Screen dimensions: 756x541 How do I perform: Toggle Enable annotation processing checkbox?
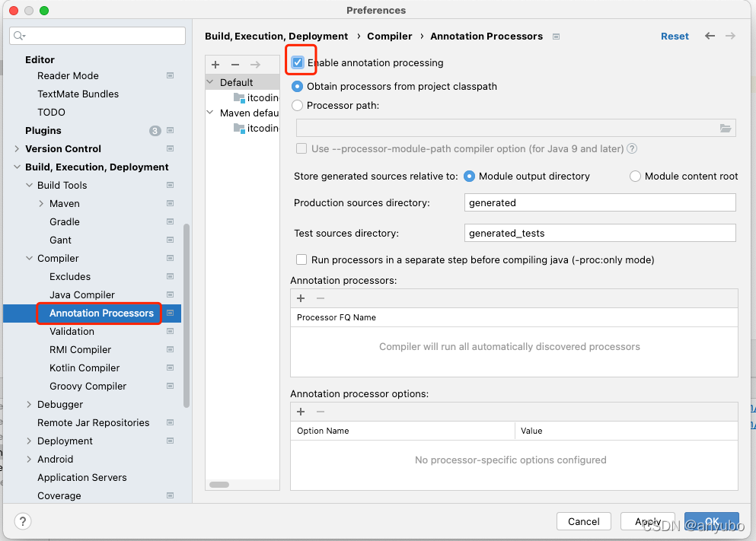pos(298,62)
